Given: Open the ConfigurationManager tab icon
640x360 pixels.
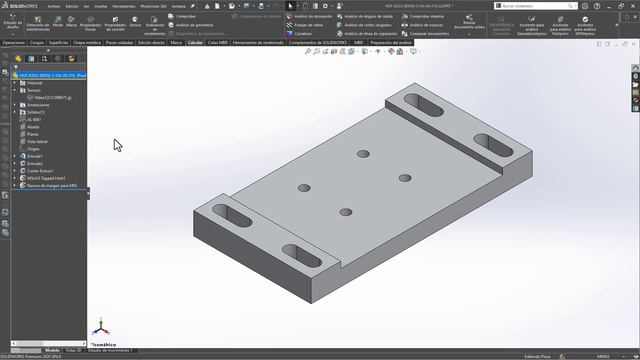Looking at the screenshot, I should click(44, 59).
